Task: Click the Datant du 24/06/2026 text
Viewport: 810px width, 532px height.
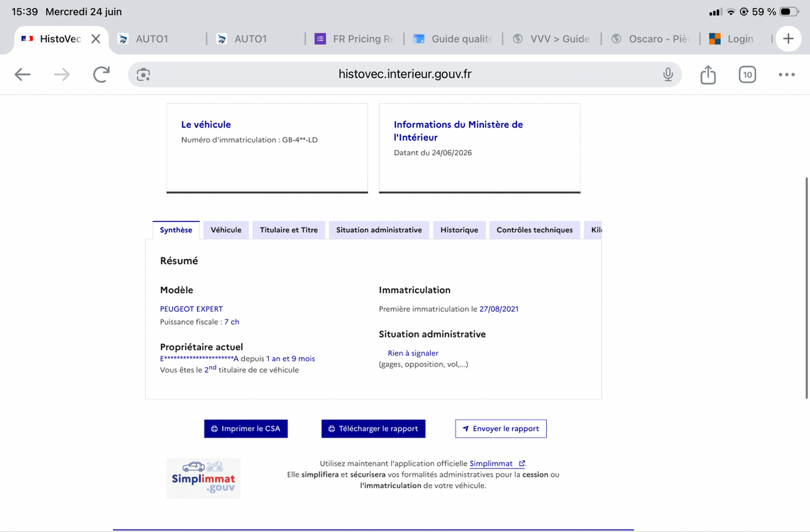Action: coord(433,153)
